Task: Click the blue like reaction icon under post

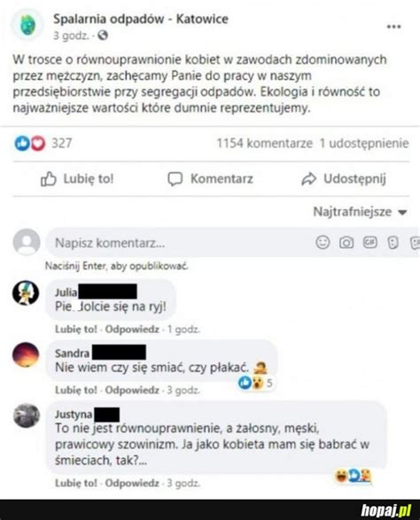Action: coord(22,144)
